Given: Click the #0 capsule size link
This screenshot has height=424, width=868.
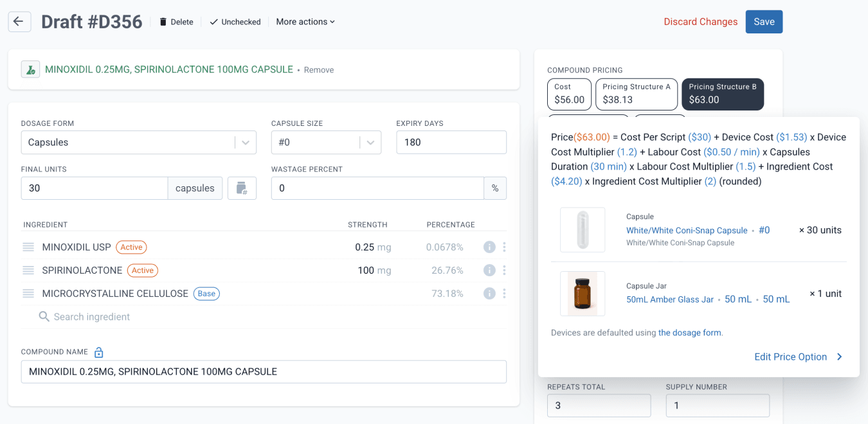Looking at the screenshot, I should click(x=764, y=231).
